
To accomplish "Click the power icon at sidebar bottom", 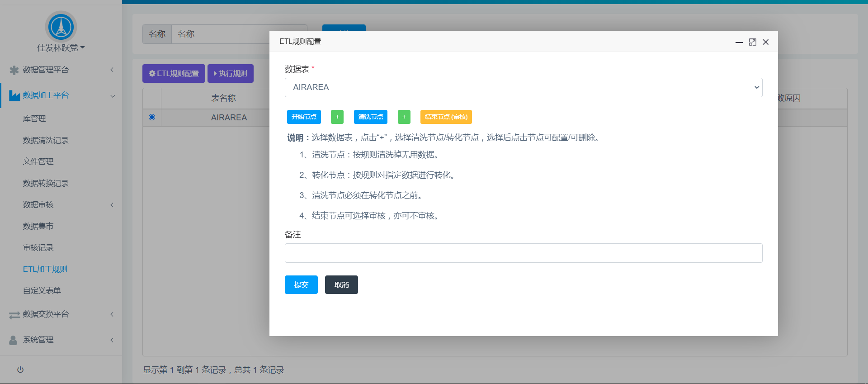I will click(20, 370).
